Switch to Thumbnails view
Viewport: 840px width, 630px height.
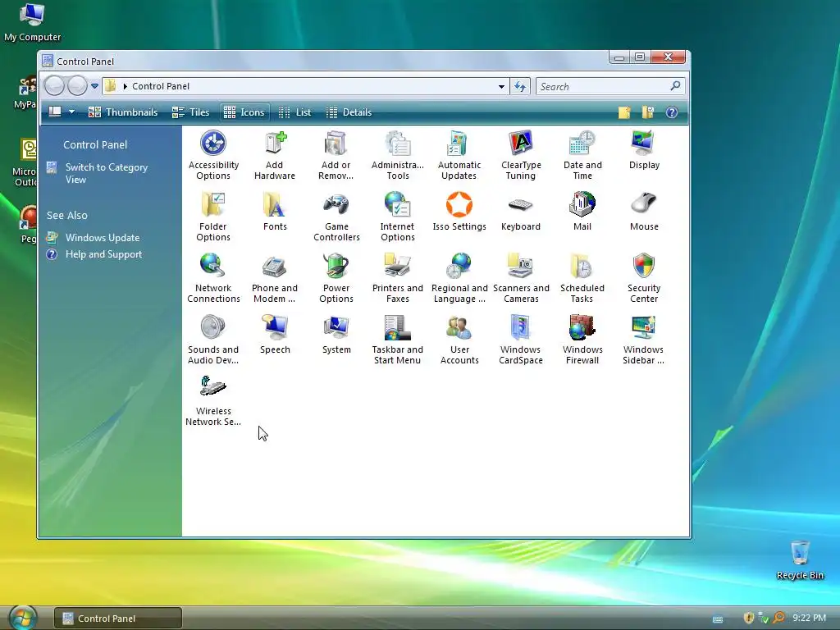(123, 112)
